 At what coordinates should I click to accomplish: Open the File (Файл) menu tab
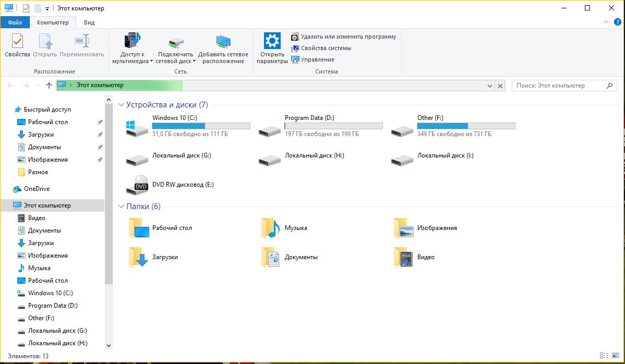15,22
